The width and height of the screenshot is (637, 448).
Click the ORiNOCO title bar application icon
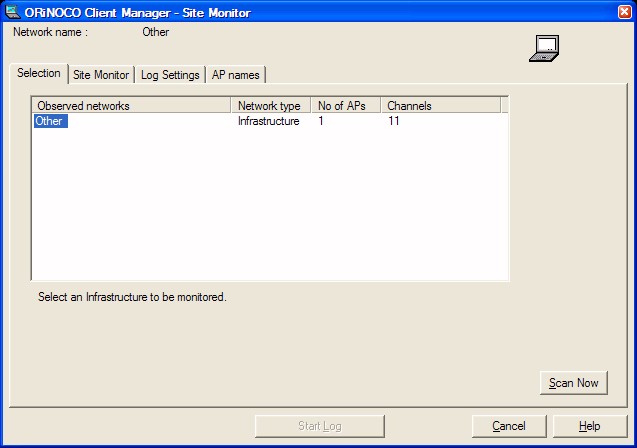(12, 12)
